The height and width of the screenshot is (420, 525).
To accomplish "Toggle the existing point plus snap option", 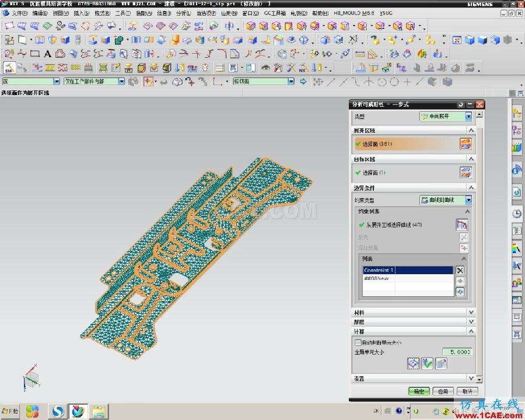I will pos(407,82).
